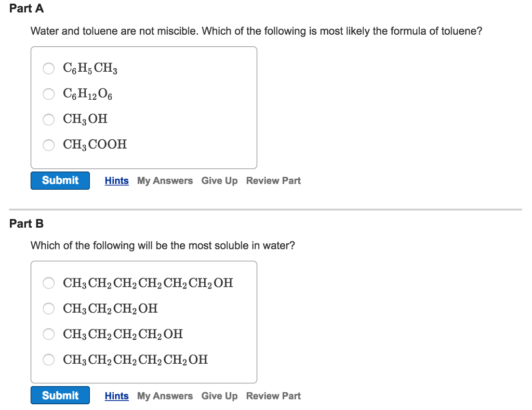
Task: Submit the answer for Part B
Action: pos(60,395)
